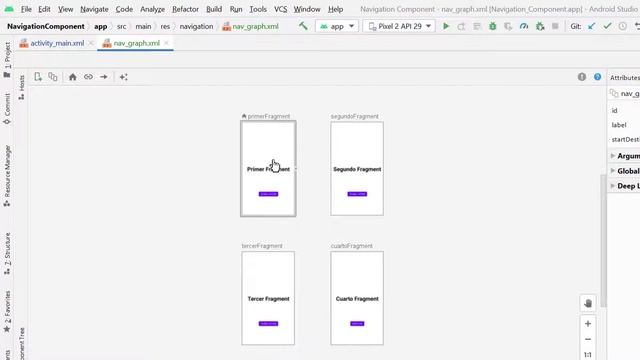Select the tercerFragment destination
Screen dimensions: 640x360
tap(268, 298)
